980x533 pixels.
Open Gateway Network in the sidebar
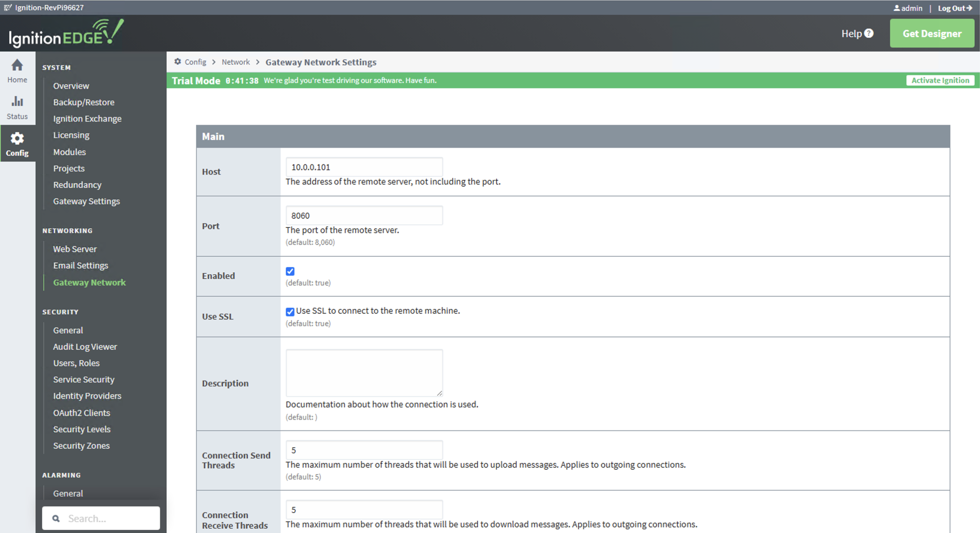click(89, 282)
